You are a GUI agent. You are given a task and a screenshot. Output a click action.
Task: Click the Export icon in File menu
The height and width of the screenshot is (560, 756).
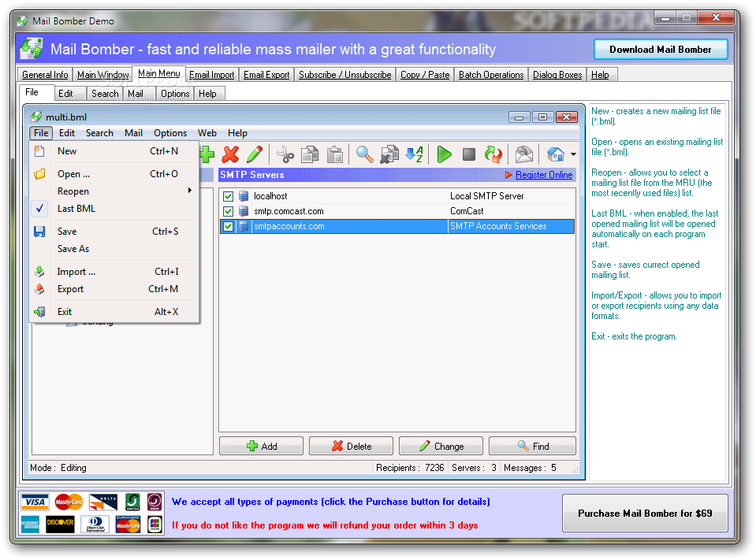coord(39,289)
